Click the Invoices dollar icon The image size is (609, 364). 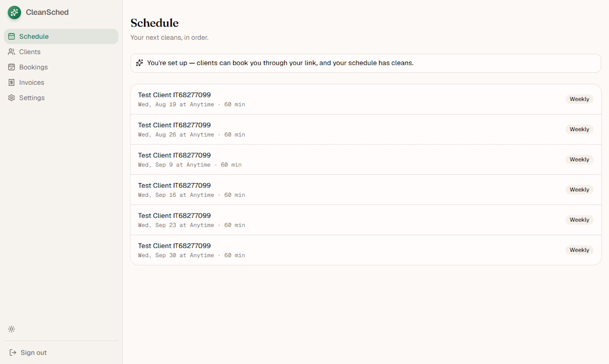click(12, 82)
